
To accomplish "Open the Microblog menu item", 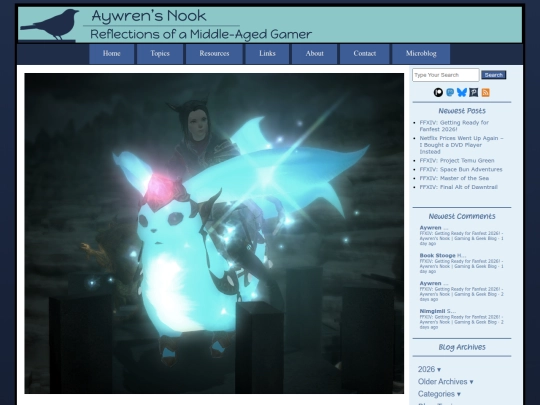I will coord(421,54).
